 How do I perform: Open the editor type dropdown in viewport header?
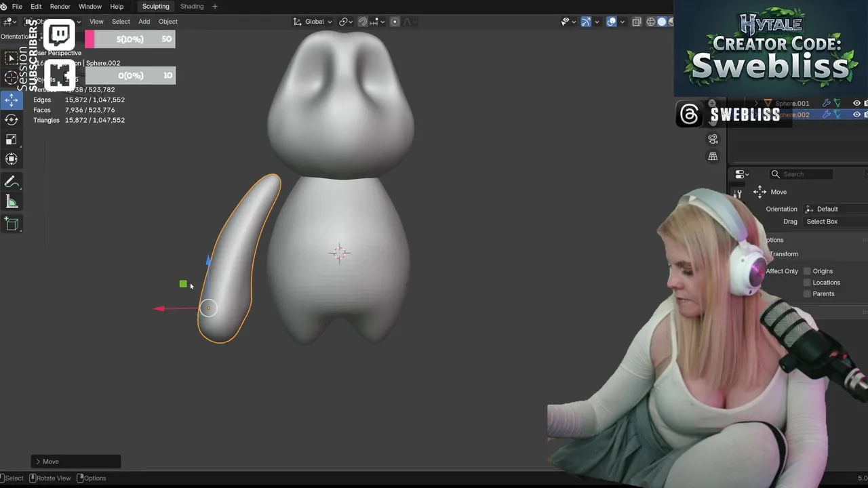click(x=9, y=22)
